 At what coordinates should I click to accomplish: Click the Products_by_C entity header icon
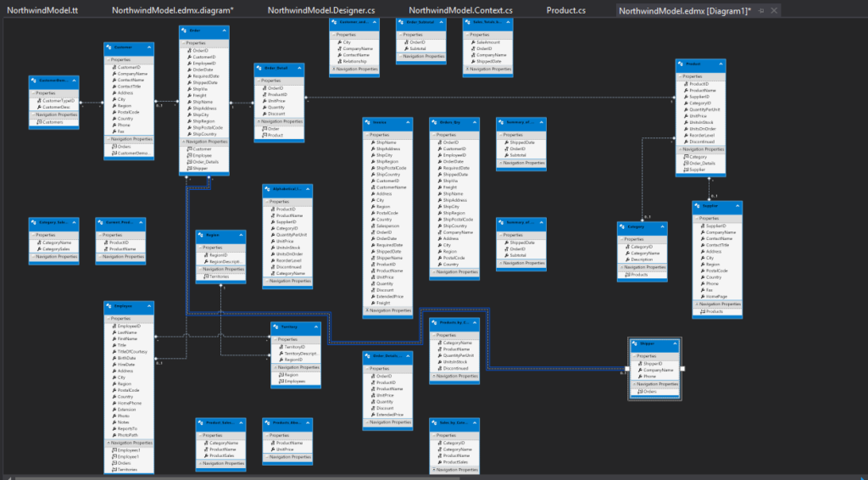435,323
